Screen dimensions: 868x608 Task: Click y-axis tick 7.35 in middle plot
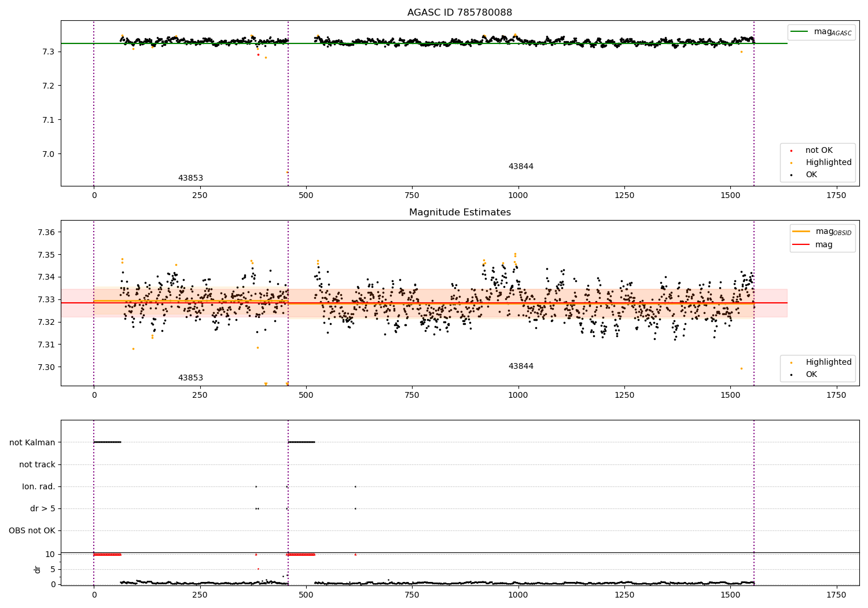point(46,255)
